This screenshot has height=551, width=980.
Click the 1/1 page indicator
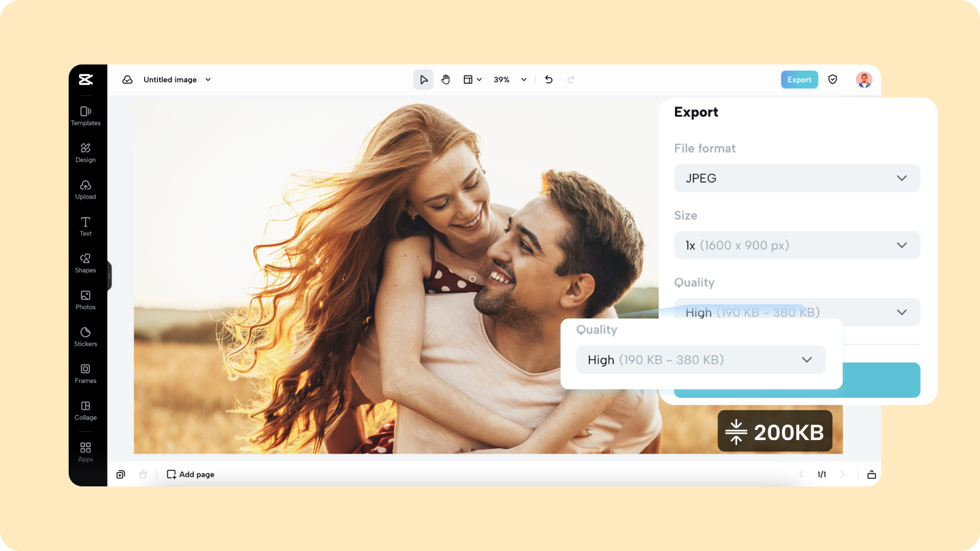click(x=821, y=474)
